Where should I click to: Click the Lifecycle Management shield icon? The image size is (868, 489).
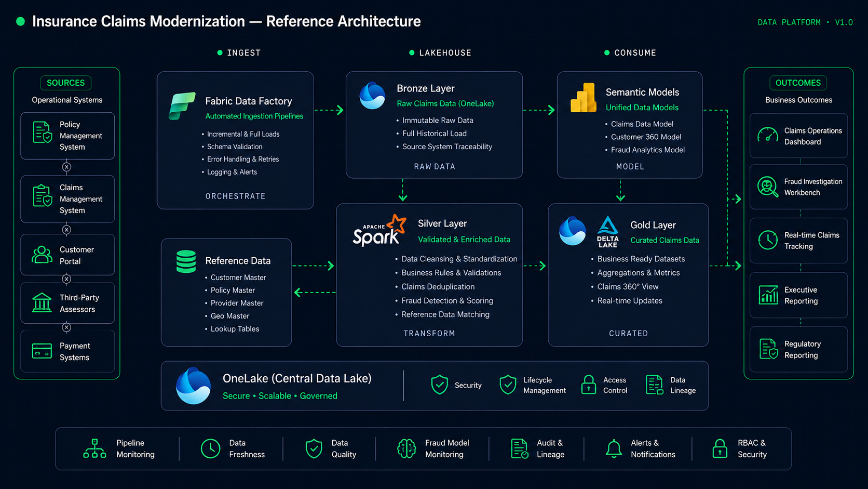(508, 385)
